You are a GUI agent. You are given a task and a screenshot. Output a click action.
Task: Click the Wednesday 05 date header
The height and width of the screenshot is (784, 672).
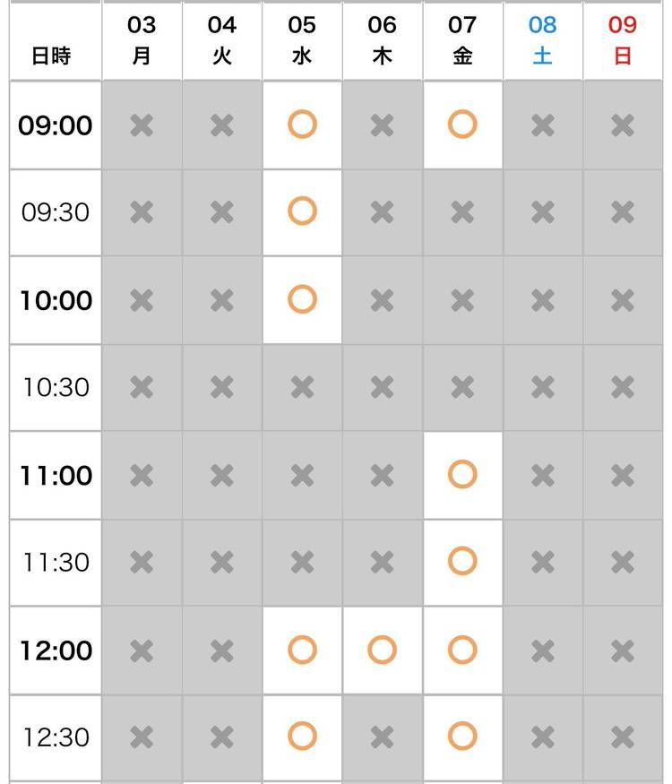click(302, 40)
